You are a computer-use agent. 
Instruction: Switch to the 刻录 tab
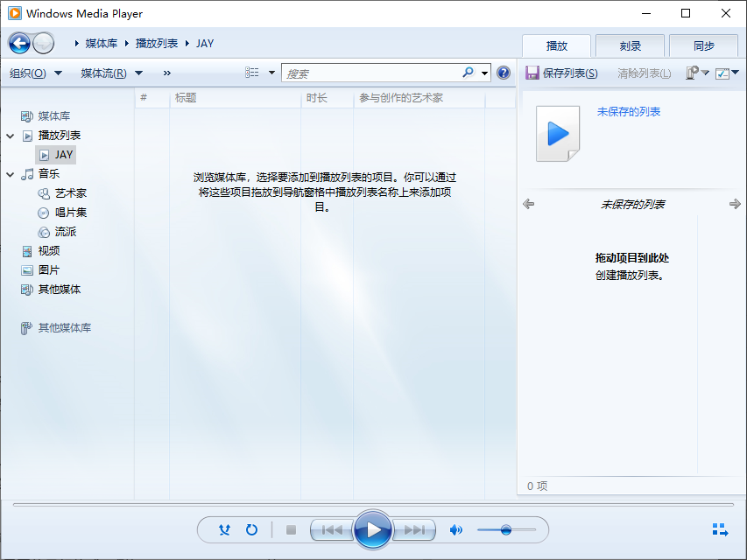click(630, 46)
